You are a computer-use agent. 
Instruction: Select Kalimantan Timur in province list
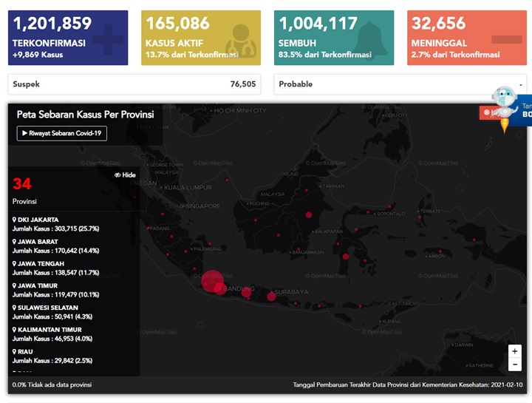52,334
